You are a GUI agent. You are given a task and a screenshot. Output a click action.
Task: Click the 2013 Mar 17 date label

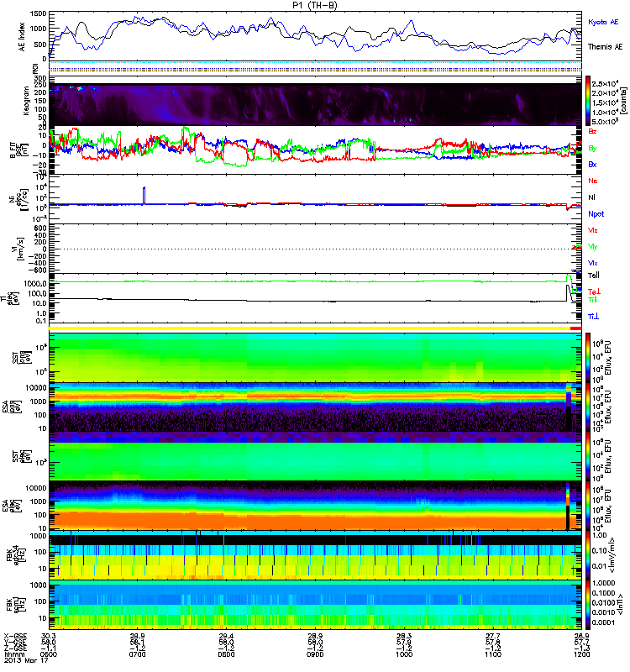[x=26, y=660]
